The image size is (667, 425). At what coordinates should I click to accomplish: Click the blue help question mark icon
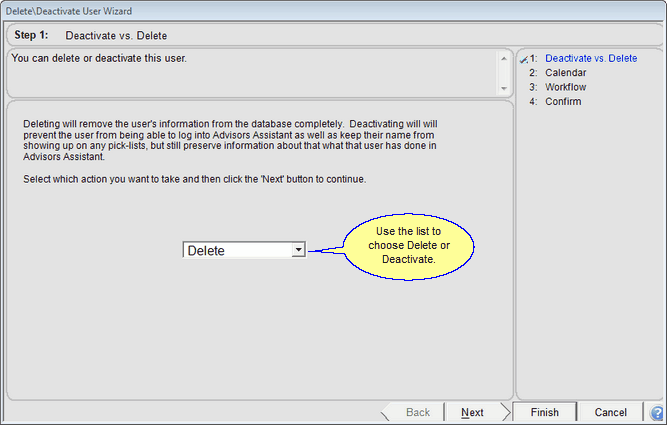(657, 413)
